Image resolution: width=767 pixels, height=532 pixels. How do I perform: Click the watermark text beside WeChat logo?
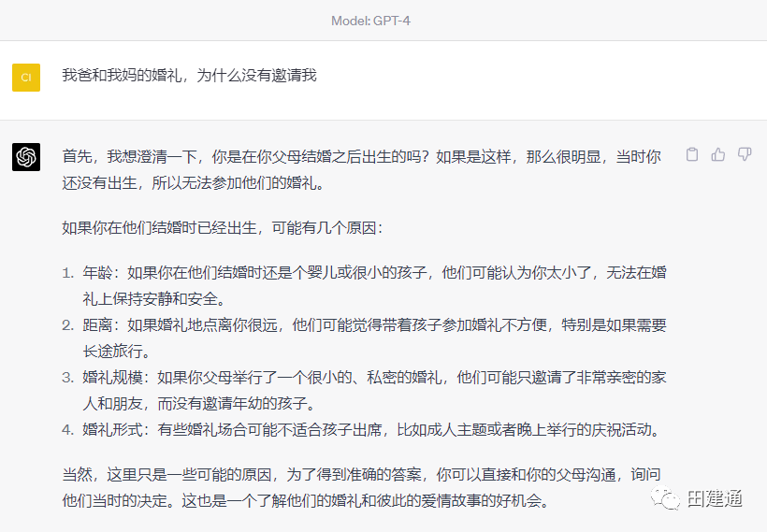(x=715, y=500)
